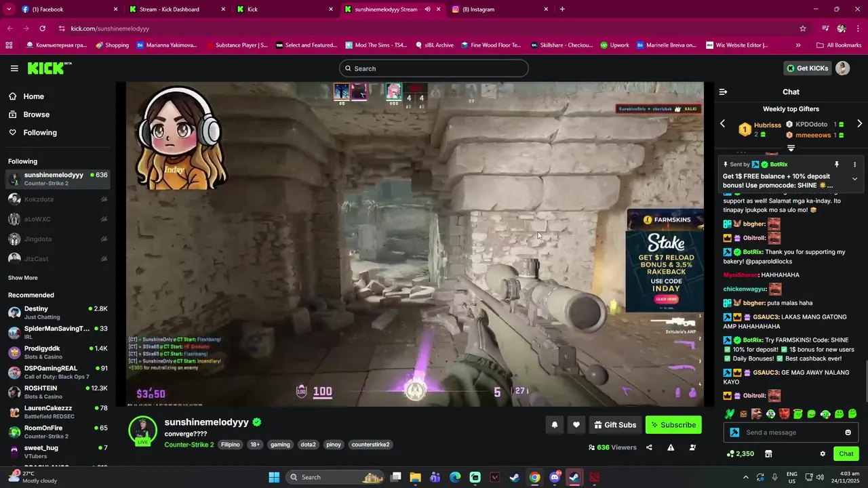Click the Get KICKs button
Viewport: 868px width, 488px height.
[807, 68]
